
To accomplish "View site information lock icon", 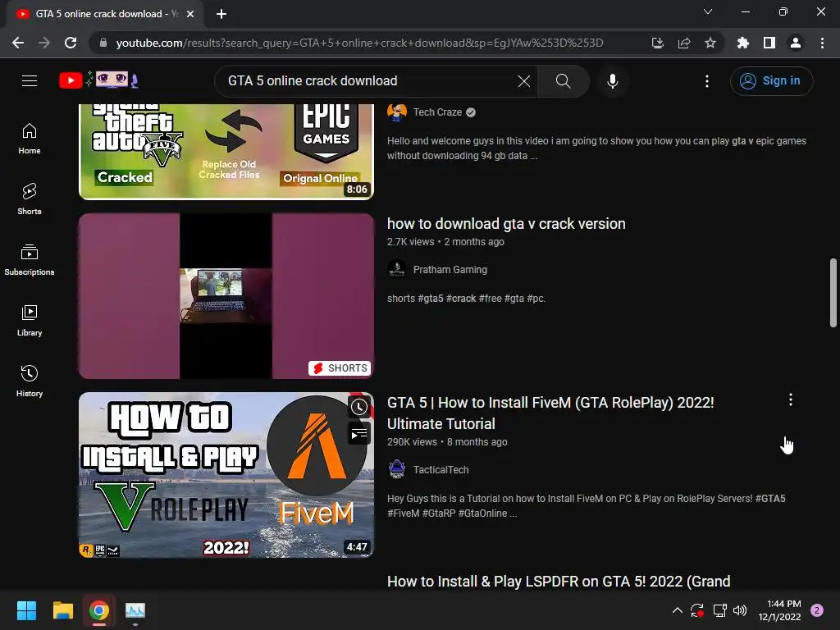I will (x=103, y=43).
